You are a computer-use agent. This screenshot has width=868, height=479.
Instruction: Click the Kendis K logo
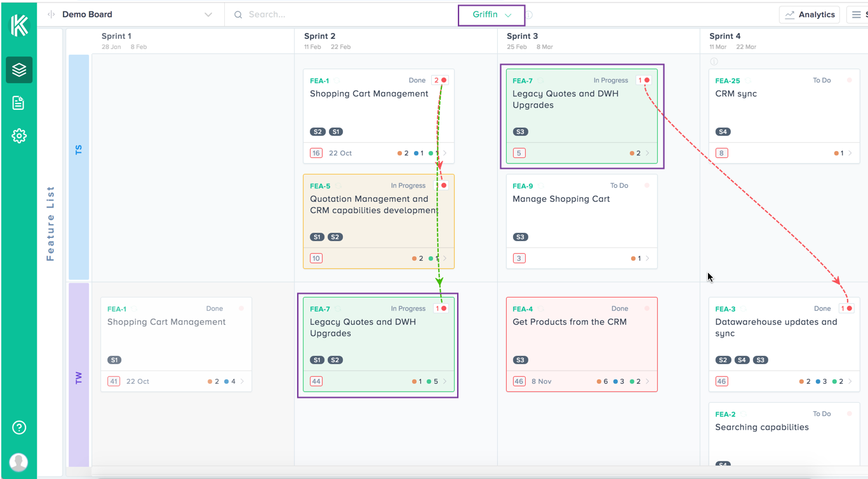[19, 25]
